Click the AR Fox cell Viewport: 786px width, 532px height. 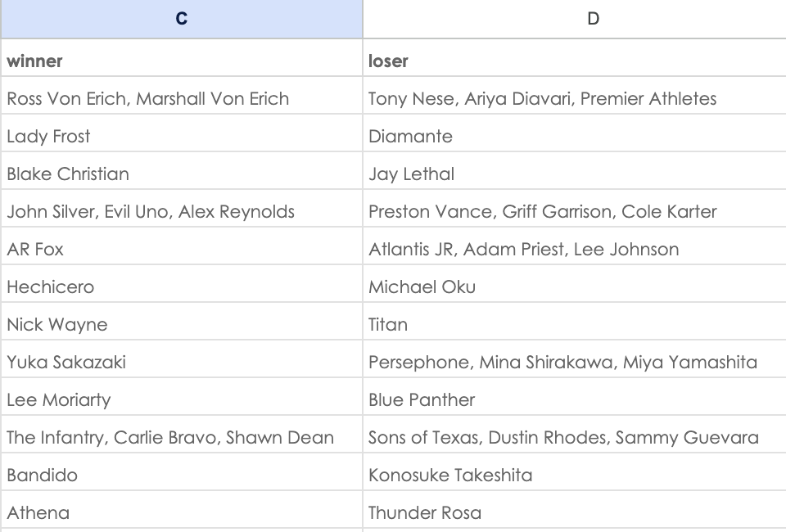[x=182, y=246]
